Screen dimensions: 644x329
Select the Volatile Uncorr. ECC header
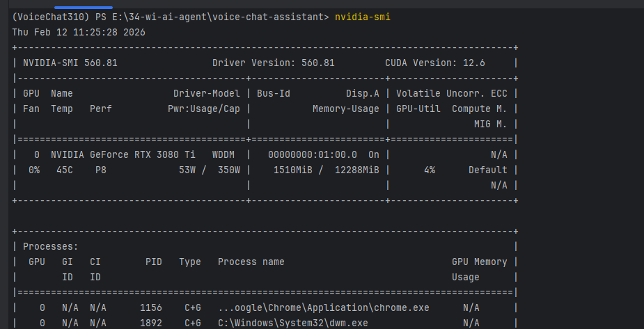click(452, 93)
